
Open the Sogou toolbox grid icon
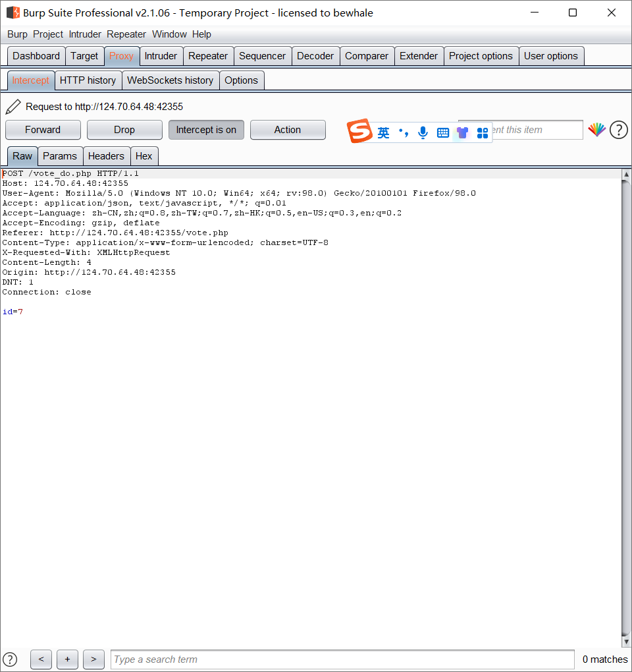point(483,133)
